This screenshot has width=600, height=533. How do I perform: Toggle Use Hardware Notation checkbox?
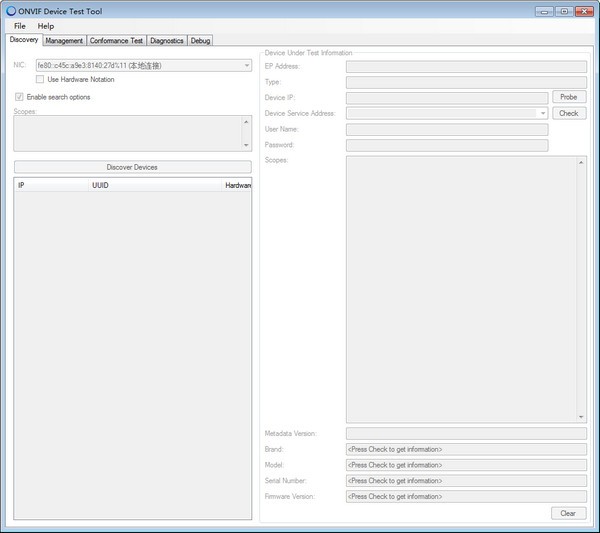tap(40, 79)
